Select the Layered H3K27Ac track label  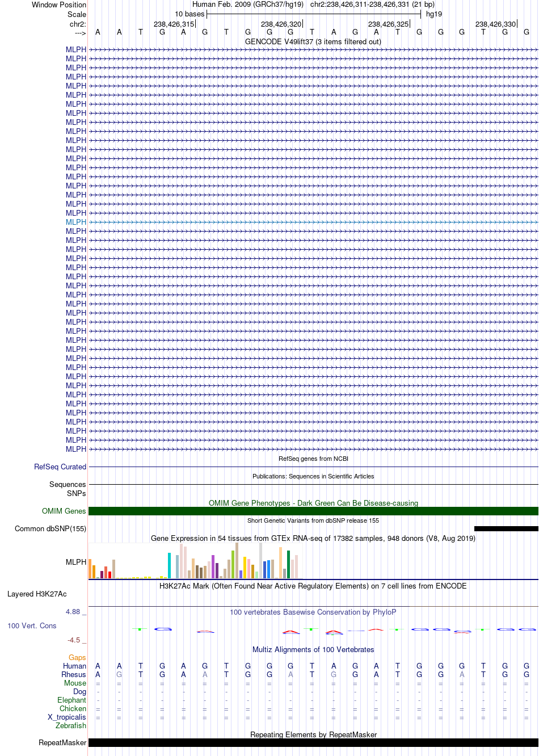(x=37, y=594)
